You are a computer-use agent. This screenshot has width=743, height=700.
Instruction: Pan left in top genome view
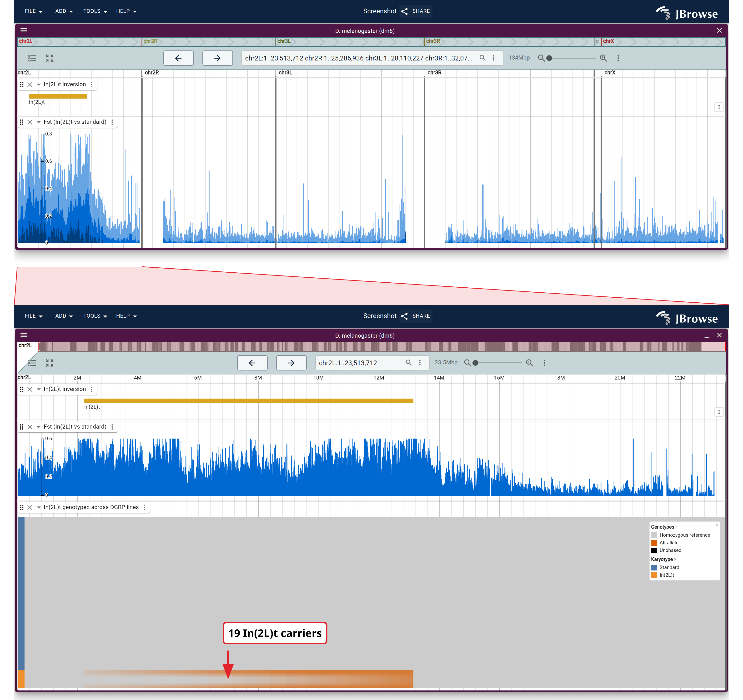pos(178,58)
